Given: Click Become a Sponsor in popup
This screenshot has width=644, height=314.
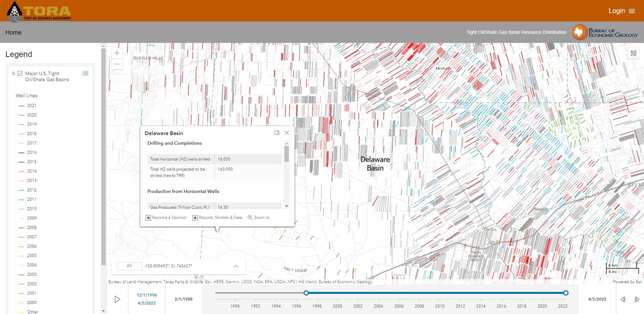Looking at the screenshot, I should point(167,218).
